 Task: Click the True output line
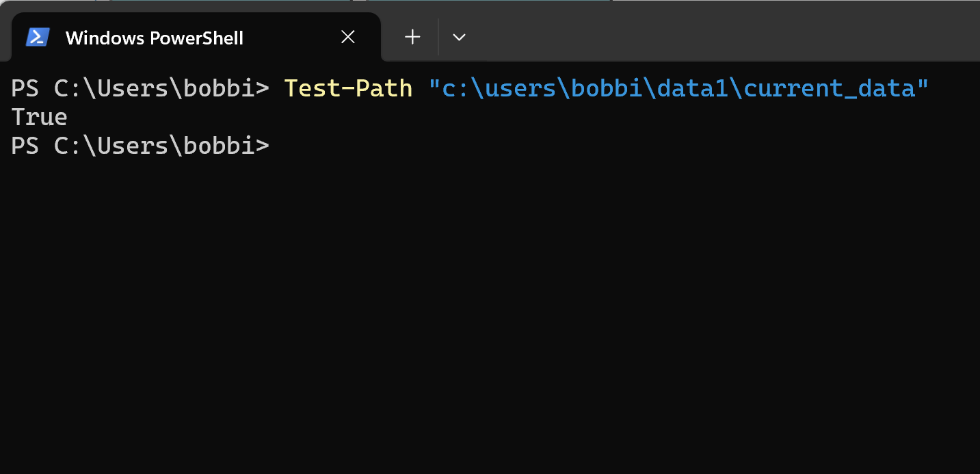[x=39, y=117]
